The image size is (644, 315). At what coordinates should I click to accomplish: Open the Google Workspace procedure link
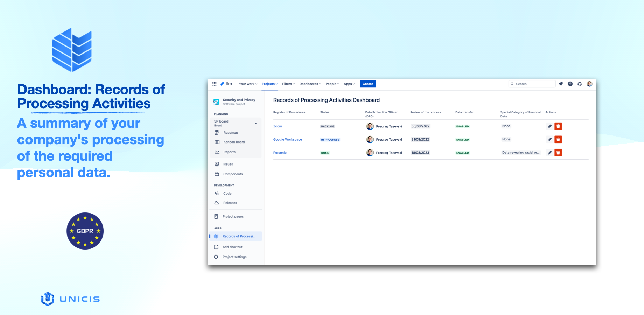pos(288,140)
